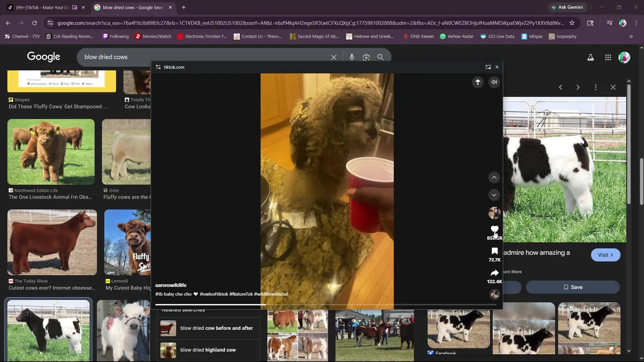
Task: Share the TikTok video showing 132.4K
Action: tap(495, 273)
